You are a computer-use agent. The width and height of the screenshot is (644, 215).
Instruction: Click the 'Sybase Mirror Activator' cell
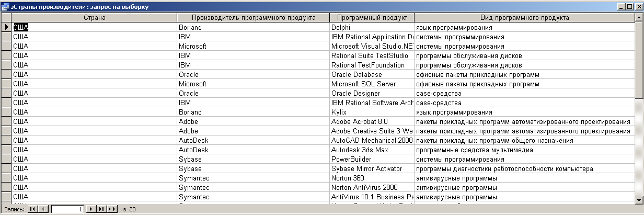pyautogui.click(x=372, y=168)
